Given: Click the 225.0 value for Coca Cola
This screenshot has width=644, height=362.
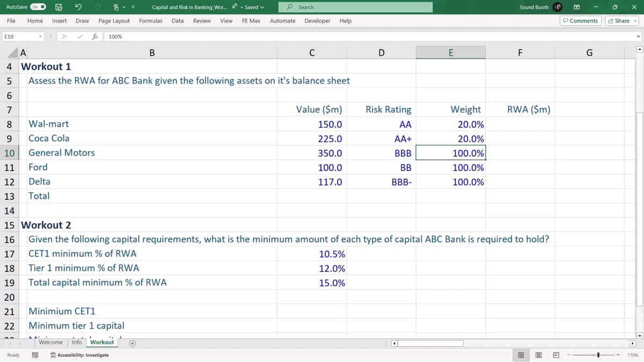Looking at the screenshot, I should 312,138.
